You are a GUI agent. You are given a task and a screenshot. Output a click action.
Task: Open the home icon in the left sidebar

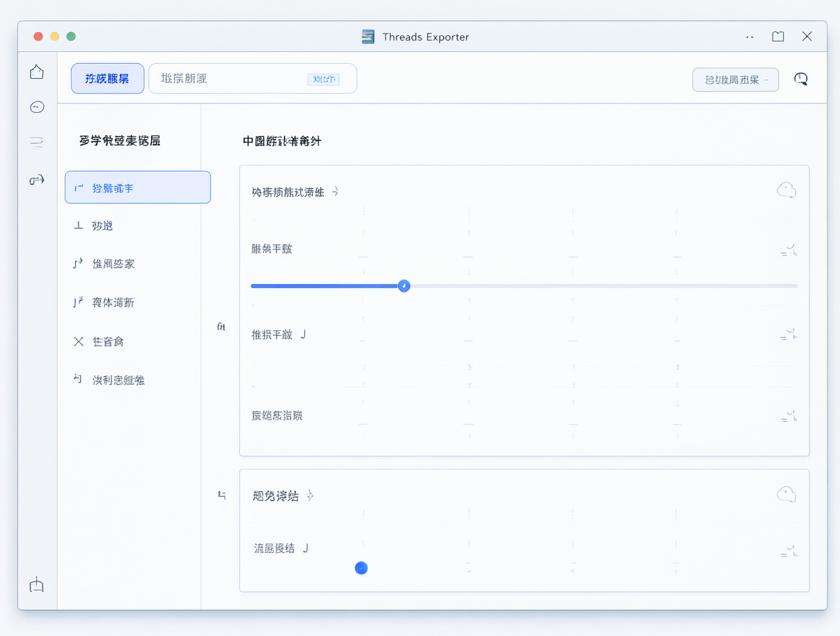[36, 72]
